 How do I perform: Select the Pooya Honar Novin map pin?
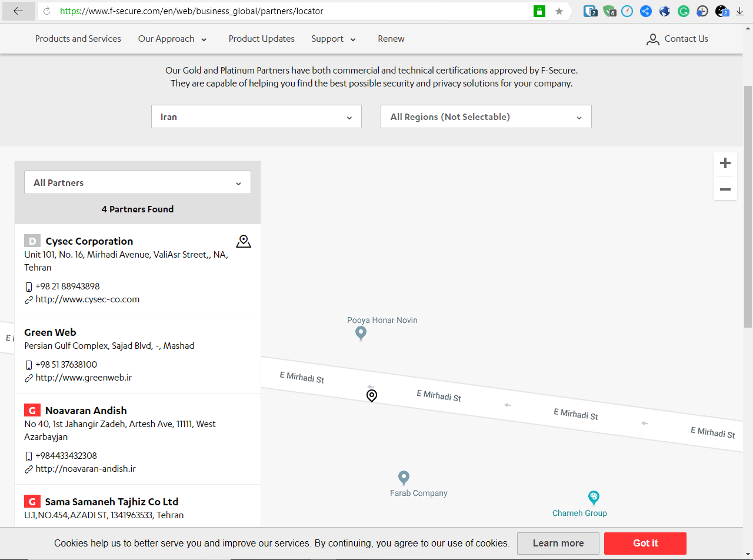point(361,334)
